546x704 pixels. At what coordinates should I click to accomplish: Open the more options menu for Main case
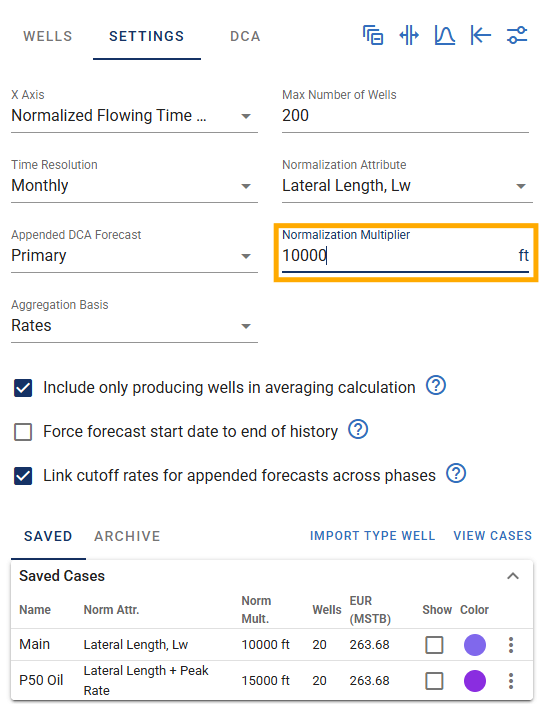[x=511, y=645]
